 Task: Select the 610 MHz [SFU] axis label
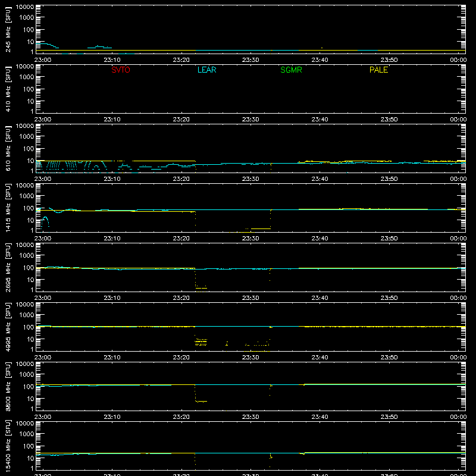(x=8, y=149)
